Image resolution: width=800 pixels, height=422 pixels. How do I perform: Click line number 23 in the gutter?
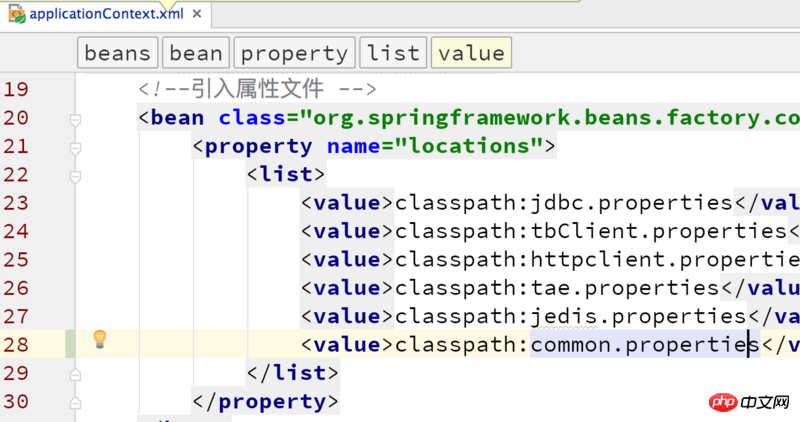(16, 203)
